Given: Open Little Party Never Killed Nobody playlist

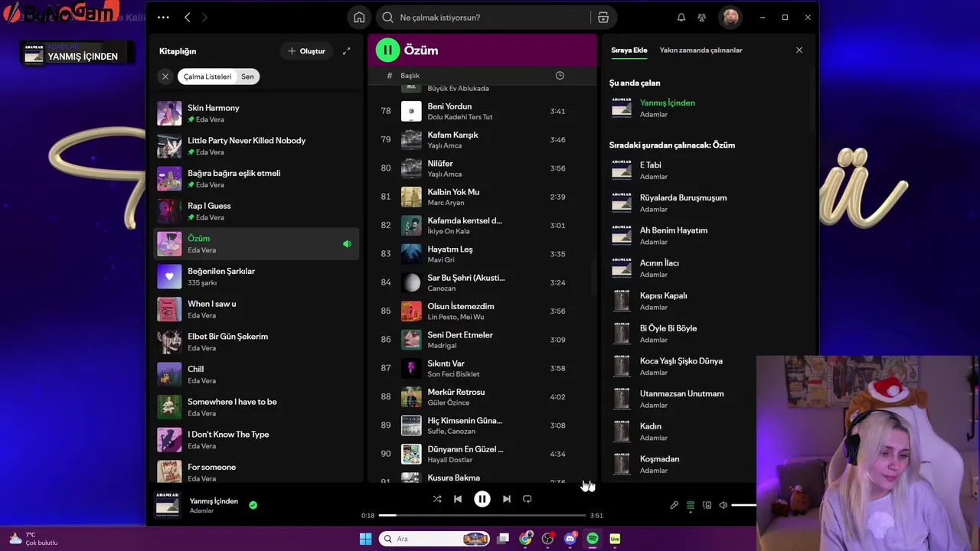Looking at the screenshot, I should click(256, 146).
